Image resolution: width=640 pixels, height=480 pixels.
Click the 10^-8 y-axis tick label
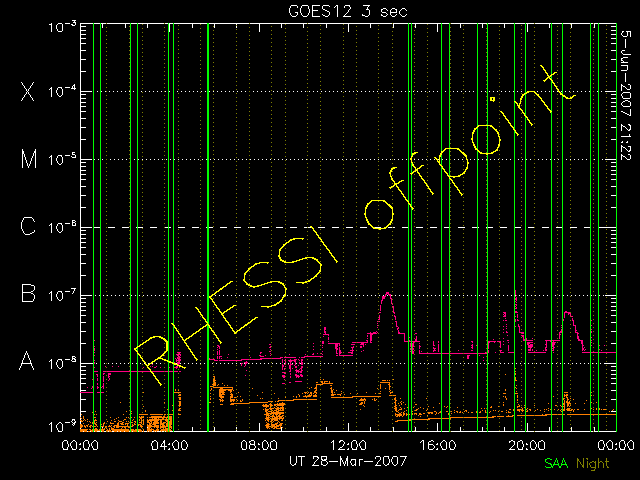click(x=62, y=363)
